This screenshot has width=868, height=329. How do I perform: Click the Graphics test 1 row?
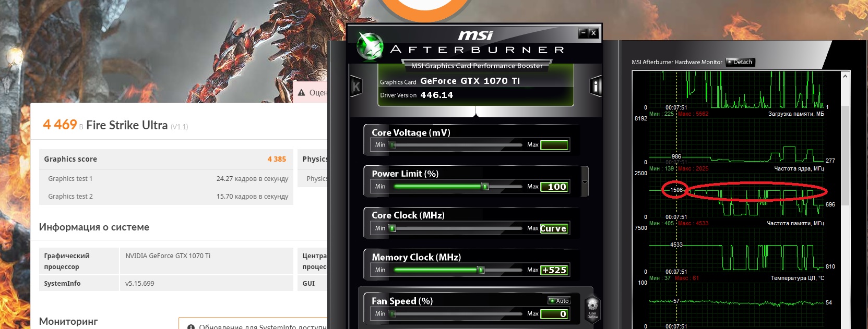click(x=166, y=178)
